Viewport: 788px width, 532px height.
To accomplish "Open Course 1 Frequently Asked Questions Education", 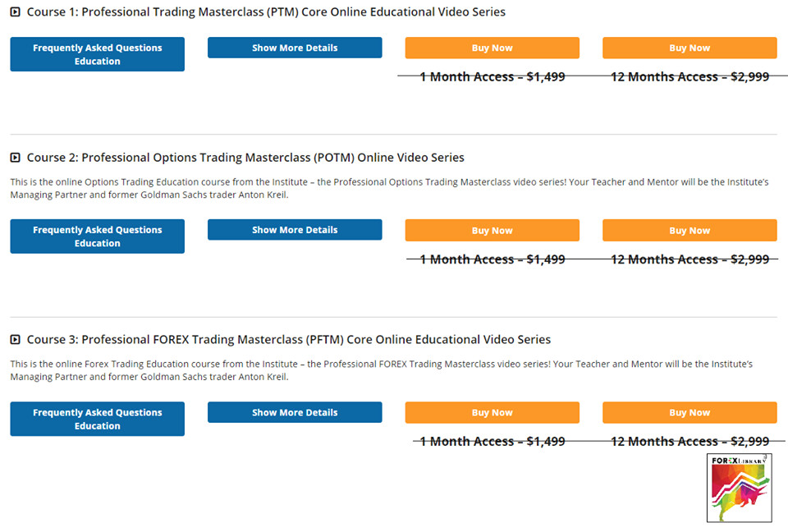I will [97, 54].
